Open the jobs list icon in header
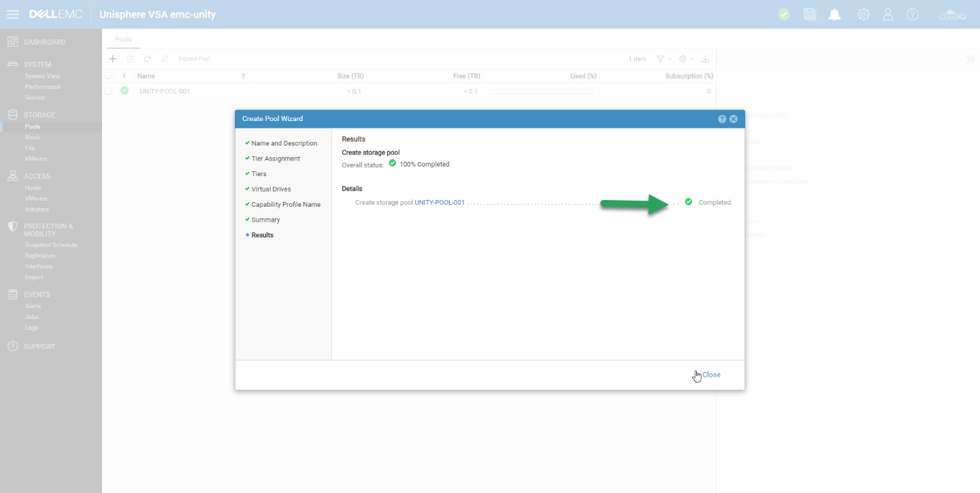This screenshot has height=493, width=980. (809, 14)
